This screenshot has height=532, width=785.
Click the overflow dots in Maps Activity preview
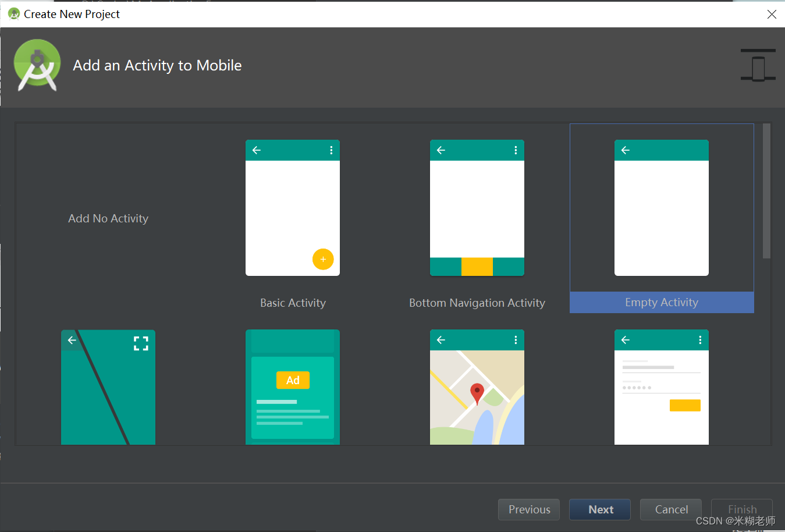516,340
